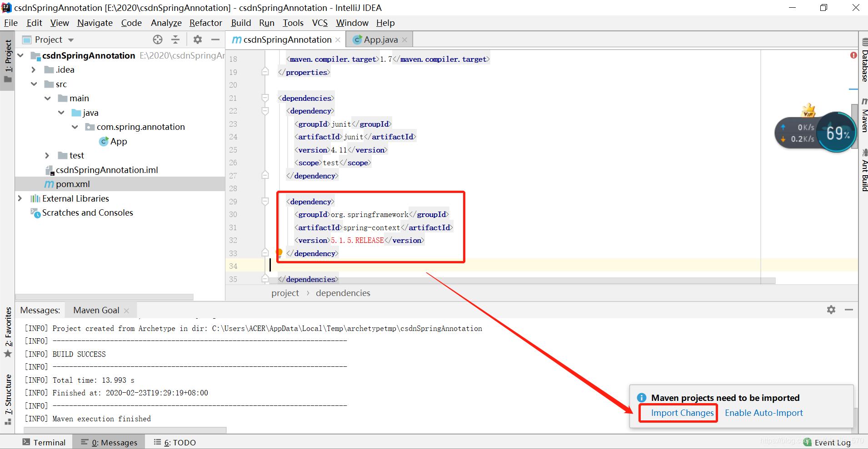The height and width of the screenshot is (449, 868).
Task: Click the locate/scroll-from-source target icon
Action: [x=158, y=39]
